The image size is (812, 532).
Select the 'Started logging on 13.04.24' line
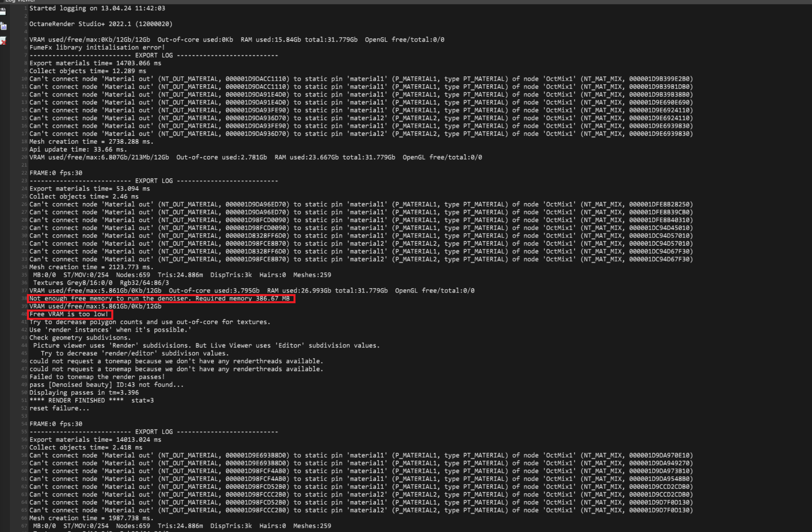pos(97,8)
